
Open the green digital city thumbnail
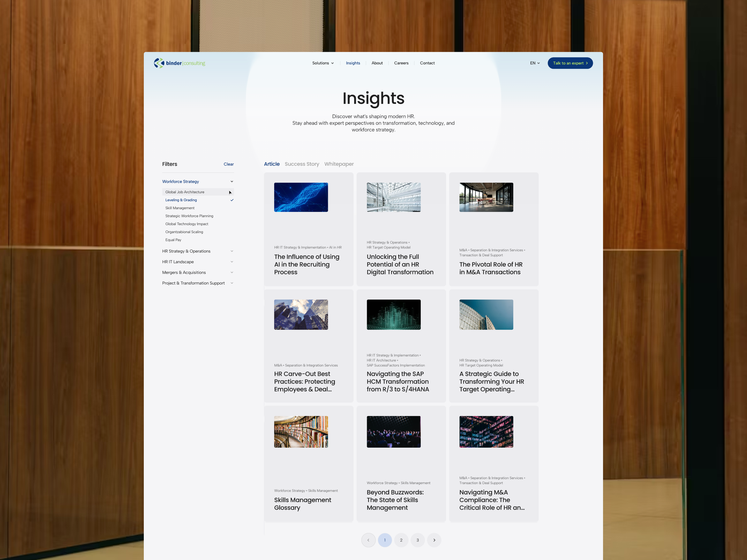point(393,315)
